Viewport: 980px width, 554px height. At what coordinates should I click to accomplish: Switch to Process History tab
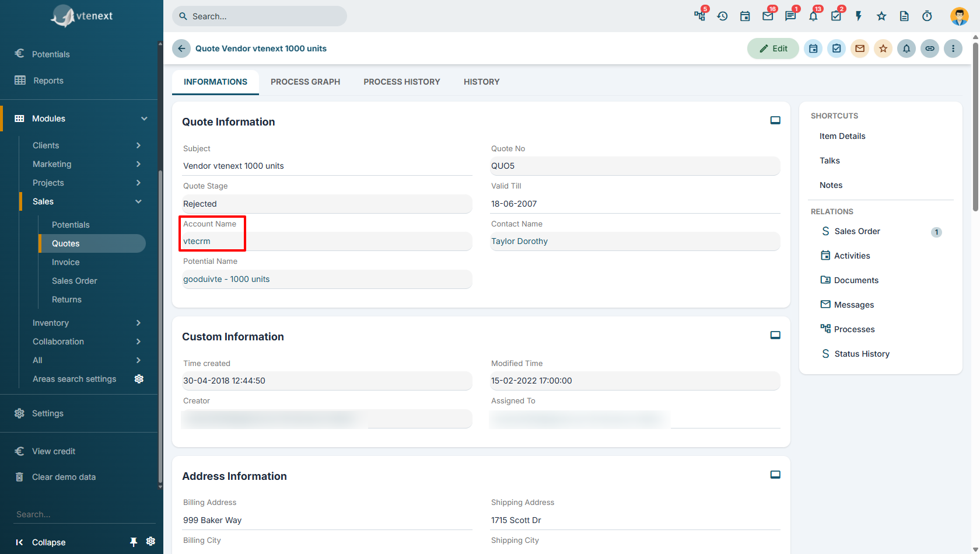click(402, 82)
